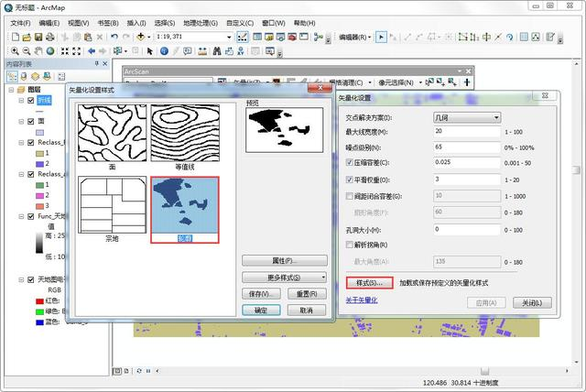Open the 像元选择(N) dropdown on ArcScan toolbar
586x392 pixels.
[x=399, y=82]
